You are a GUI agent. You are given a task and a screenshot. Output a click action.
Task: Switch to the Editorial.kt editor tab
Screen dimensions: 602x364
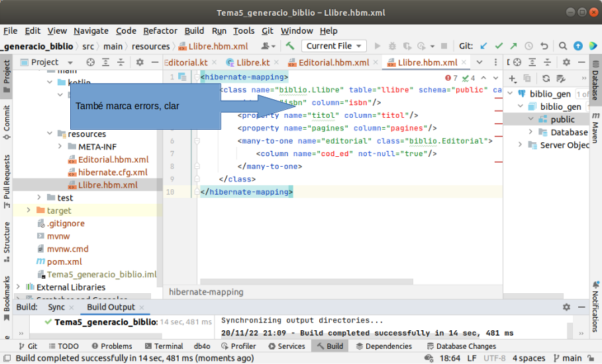186,62
